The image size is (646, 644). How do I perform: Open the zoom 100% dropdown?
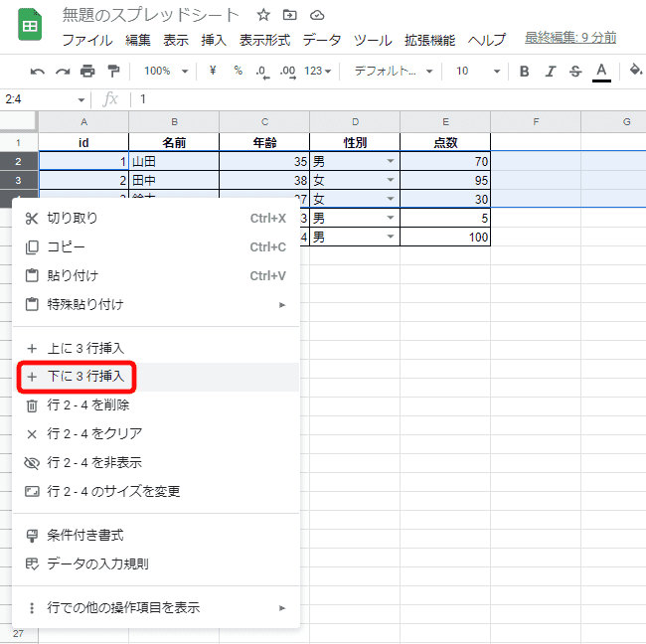[166, 71]
